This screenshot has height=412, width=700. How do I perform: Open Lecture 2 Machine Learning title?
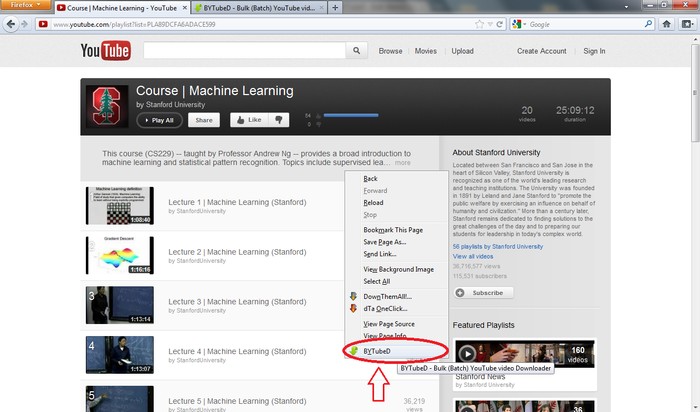[237, 252]
